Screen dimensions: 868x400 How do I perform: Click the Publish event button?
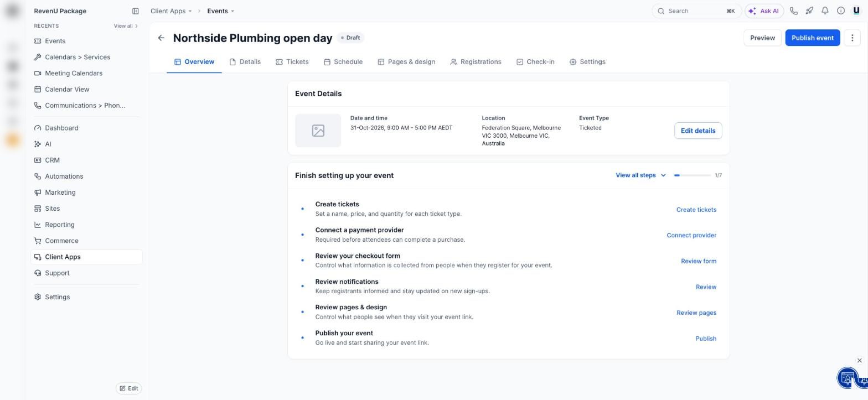point(812,38)
